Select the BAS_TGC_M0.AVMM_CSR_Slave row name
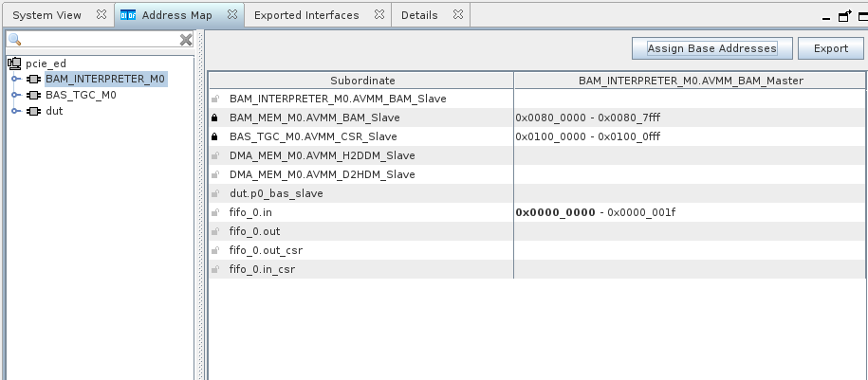 313,136
